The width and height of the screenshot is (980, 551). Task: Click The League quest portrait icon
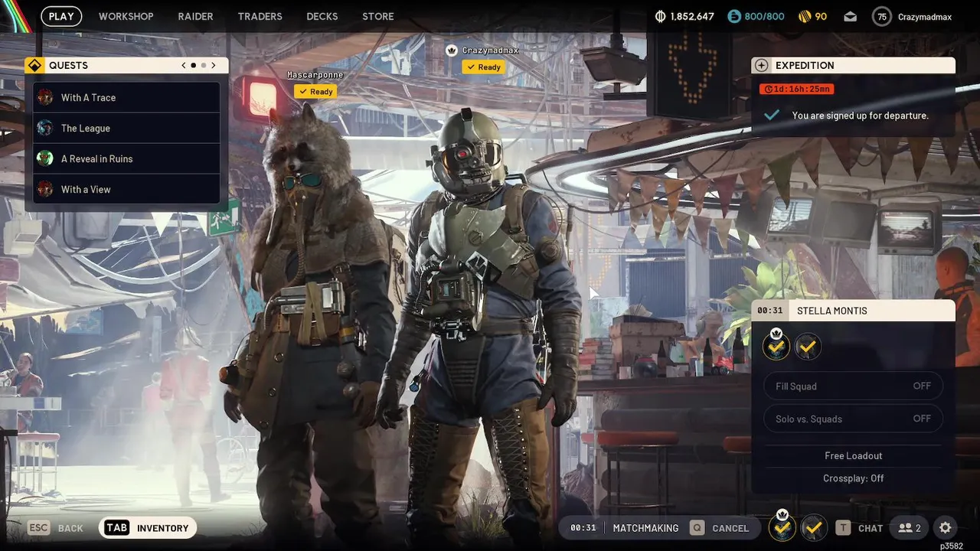(x=45, y=128)
